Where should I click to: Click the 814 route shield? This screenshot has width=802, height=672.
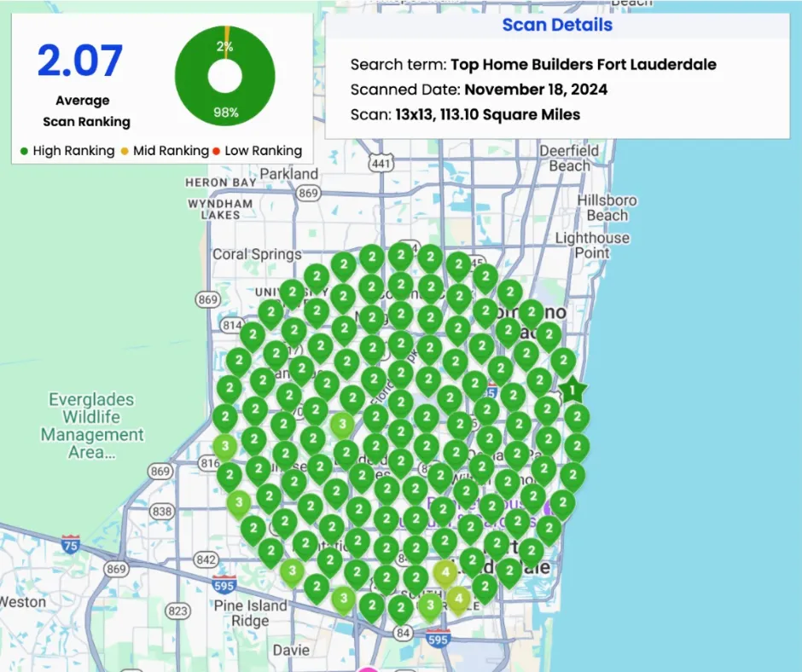tap(232, 325)
